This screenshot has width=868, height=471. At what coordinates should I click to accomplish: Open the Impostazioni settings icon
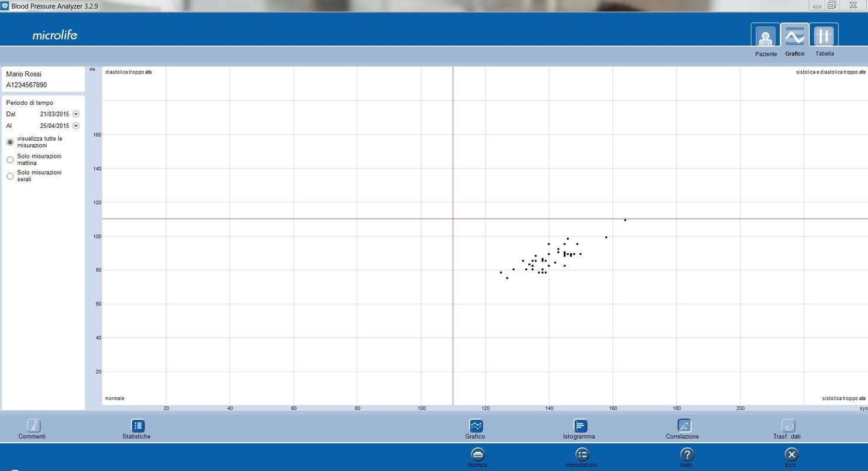[581, 455]
